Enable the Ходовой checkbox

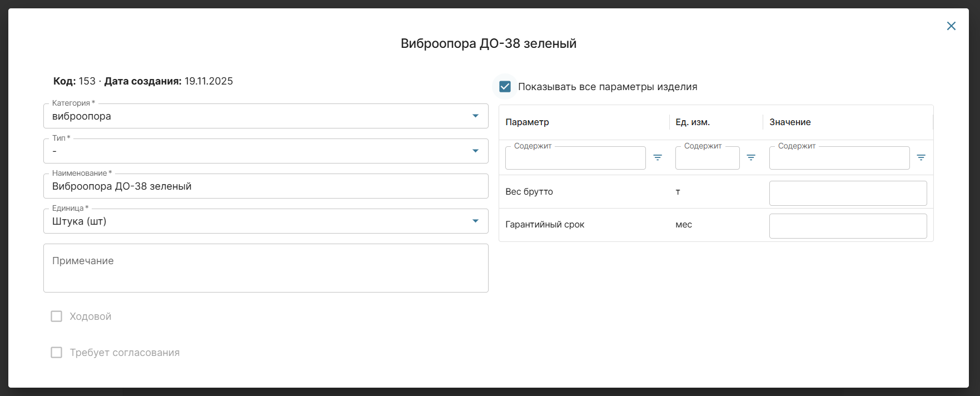(x=57, y=316)
